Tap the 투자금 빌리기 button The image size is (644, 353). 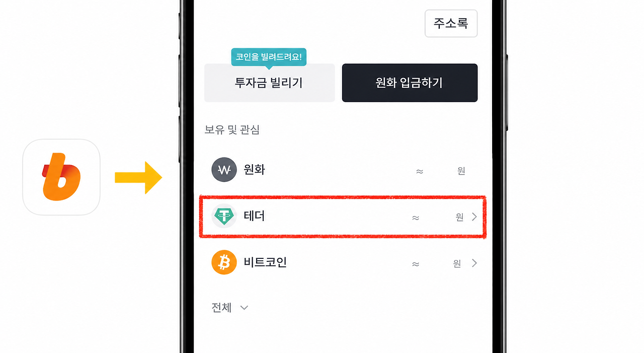(x=269, y=83)
